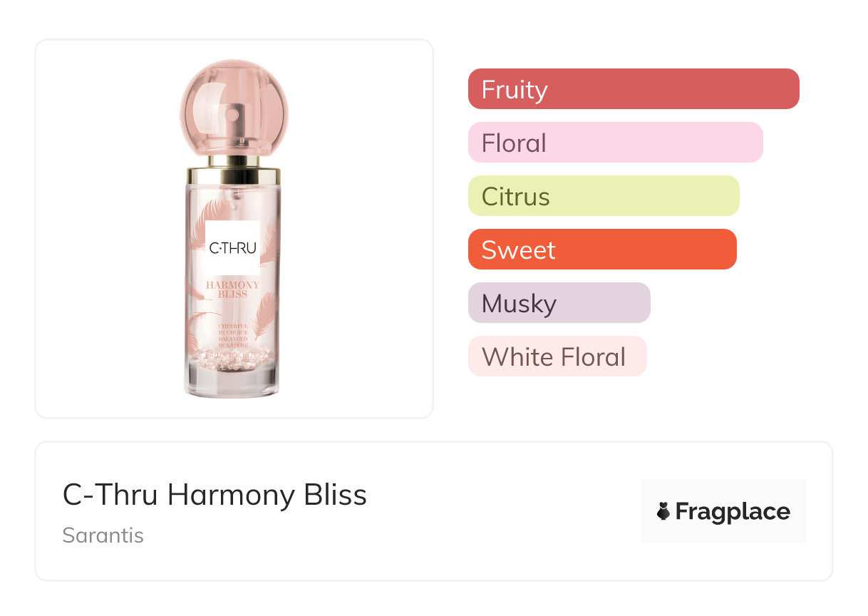Click the white C-THRU label on bottle
Viewport: 868px width, 616px height.
(232, 248)
